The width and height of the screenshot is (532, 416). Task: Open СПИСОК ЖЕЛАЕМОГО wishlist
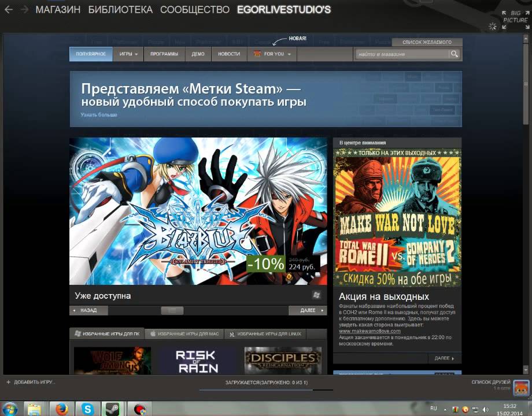[x=427, y=42]
